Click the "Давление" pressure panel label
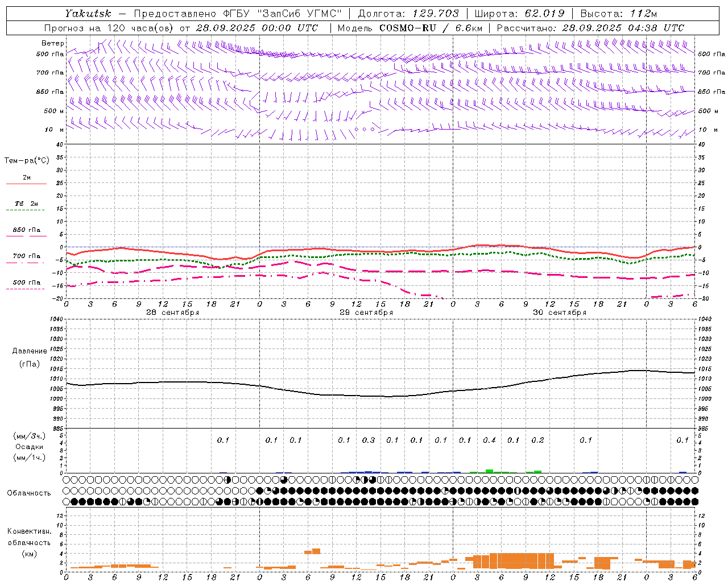This screenshot has width=728, height=582. coord(30,351)
